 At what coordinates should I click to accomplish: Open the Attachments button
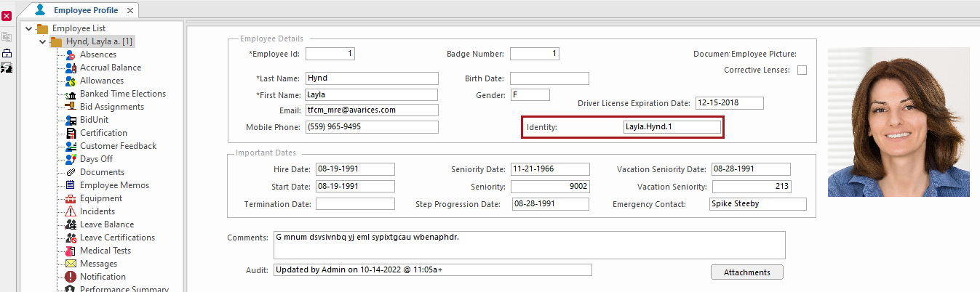click(x=746, y=272)
